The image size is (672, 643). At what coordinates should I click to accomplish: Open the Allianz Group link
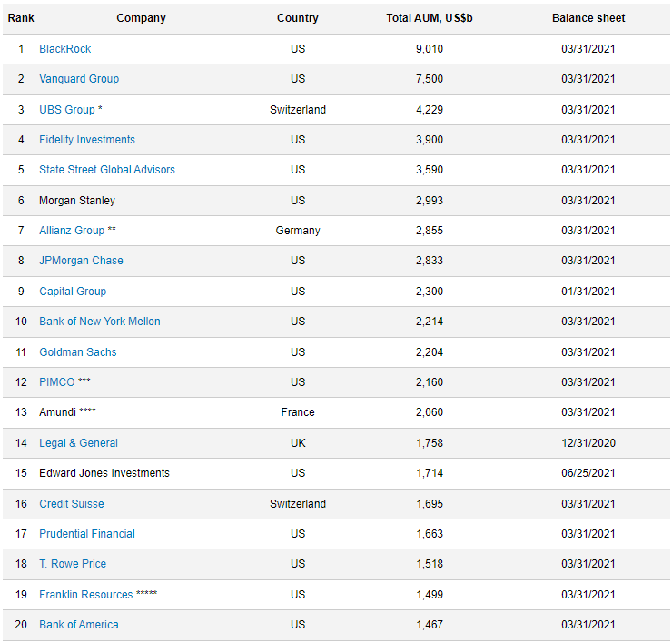[72, 231]
